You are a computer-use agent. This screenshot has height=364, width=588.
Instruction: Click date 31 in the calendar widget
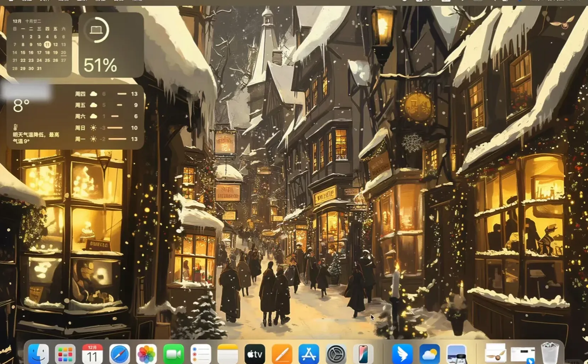39,69
